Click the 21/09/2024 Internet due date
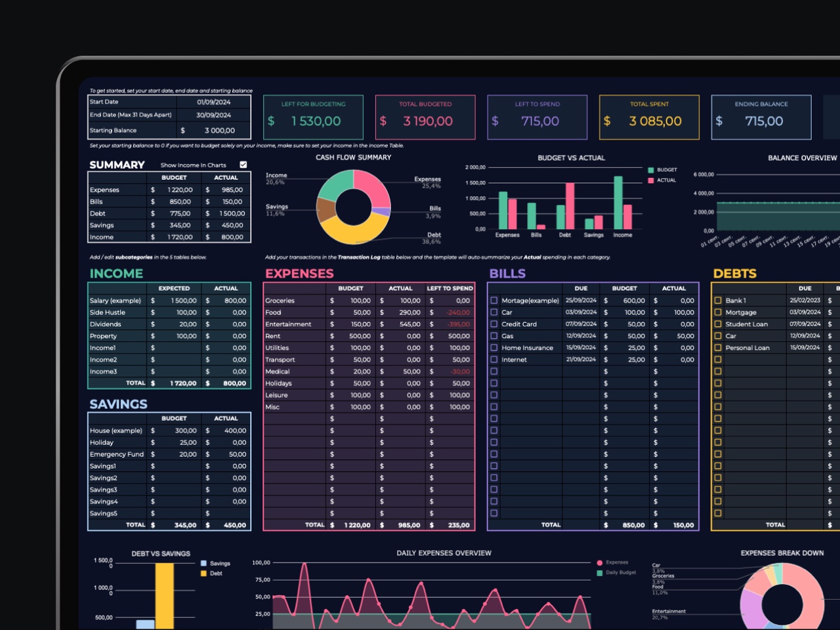This screenshot has width=840, height=630. pos(581,360)
